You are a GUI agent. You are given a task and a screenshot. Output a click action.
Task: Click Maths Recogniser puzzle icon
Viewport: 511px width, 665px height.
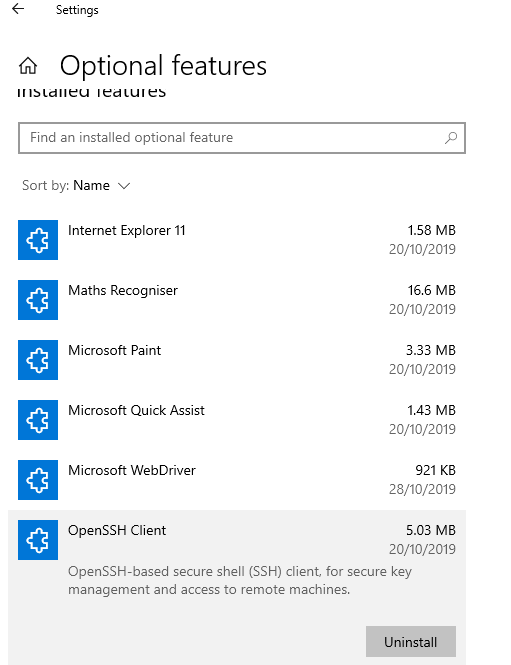(38, 300)
